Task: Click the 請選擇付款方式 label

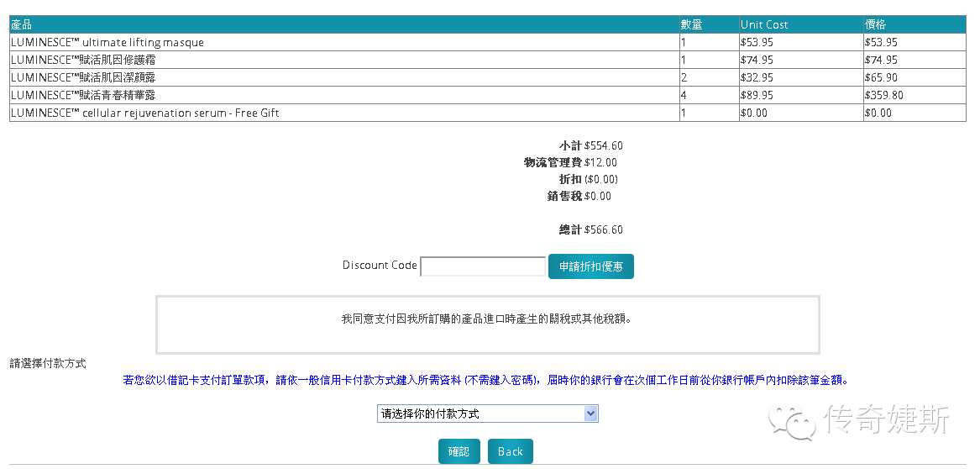Action: 48,363
